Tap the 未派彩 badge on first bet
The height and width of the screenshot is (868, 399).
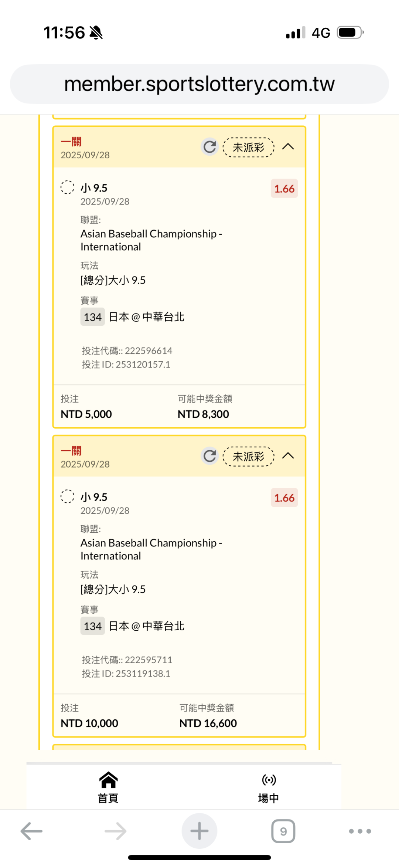click(x=249, y=148)
